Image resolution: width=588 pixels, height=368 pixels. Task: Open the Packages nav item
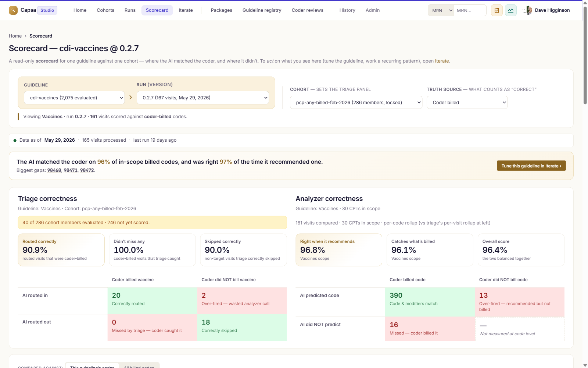221,10
